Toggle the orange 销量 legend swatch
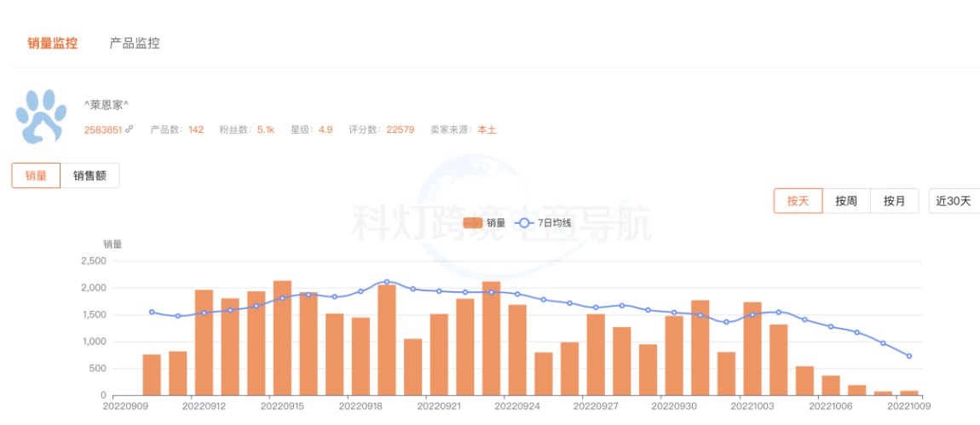The image size is (980, 425). point(473,222)
